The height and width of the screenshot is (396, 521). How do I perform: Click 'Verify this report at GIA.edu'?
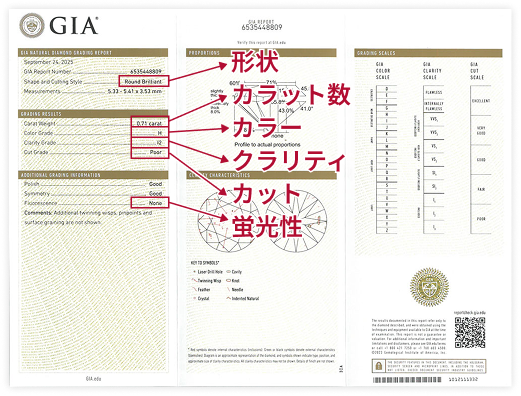(x=261, y=43)
